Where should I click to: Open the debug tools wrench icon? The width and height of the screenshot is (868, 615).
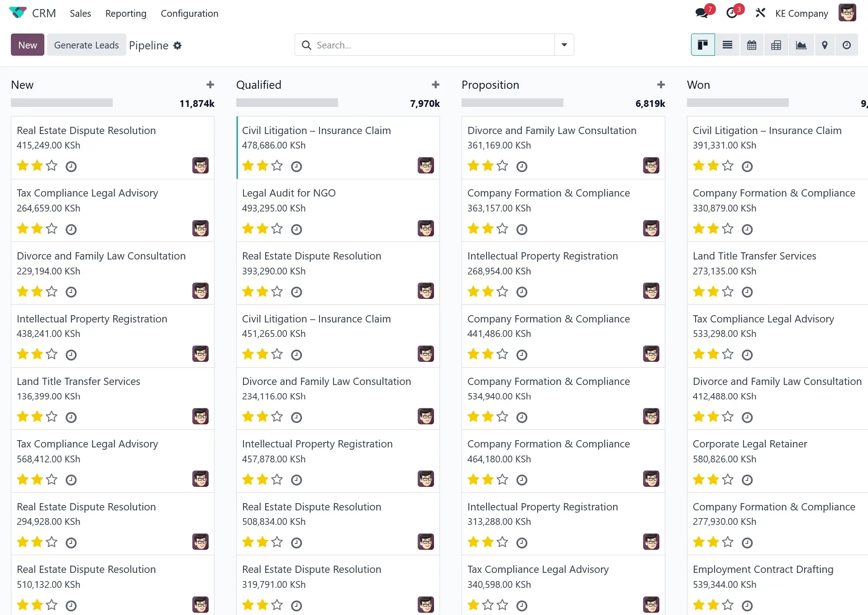[760, 13]
